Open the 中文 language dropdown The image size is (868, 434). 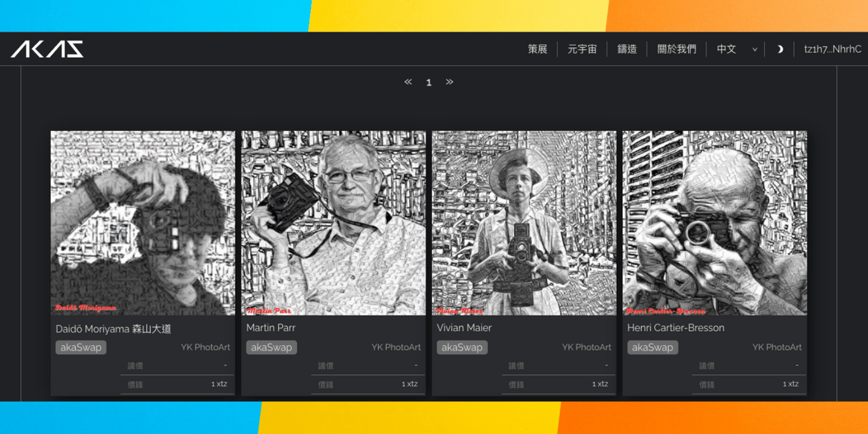(737, 49)
